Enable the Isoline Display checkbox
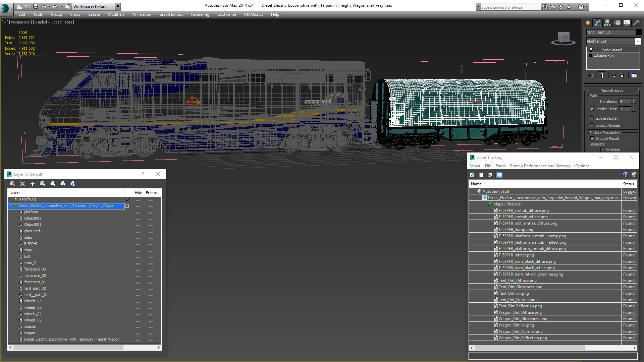Viewport: 644px width, 362px height. [592, 118]
